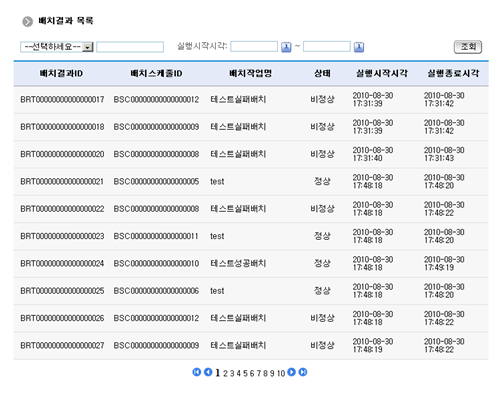Click the 실행종료시각 column header
492x394 pixels.
click(453, 73)
